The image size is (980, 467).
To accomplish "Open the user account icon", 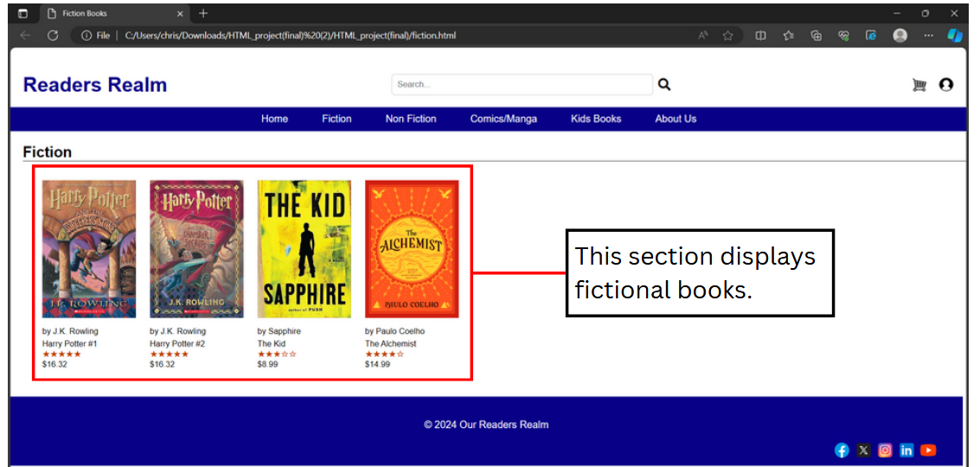I will 945,85.
